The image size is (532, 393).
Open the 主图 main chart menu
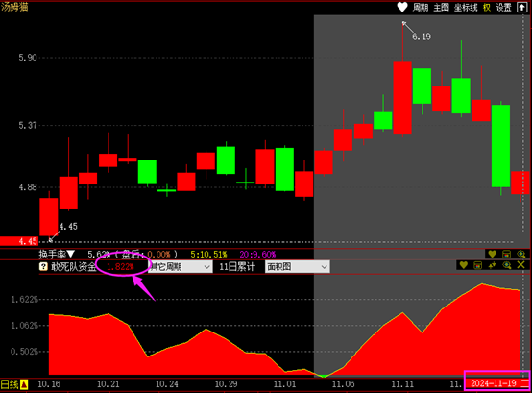[441, 7]
